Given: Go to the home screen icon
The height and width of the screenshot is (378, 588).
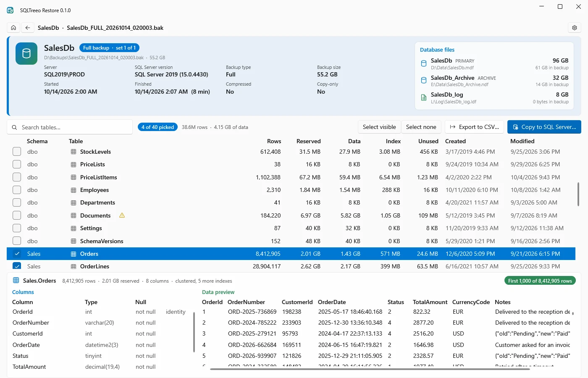Looking at the screenshot, I should coord(13,28).
